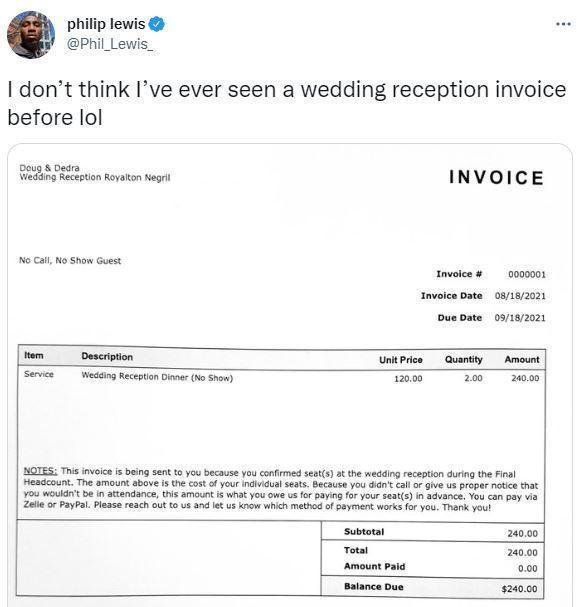Screen dimensions: 577x607
Task: Visit the @Phil_Lewis_ handle link
Action: pos(110,44)
